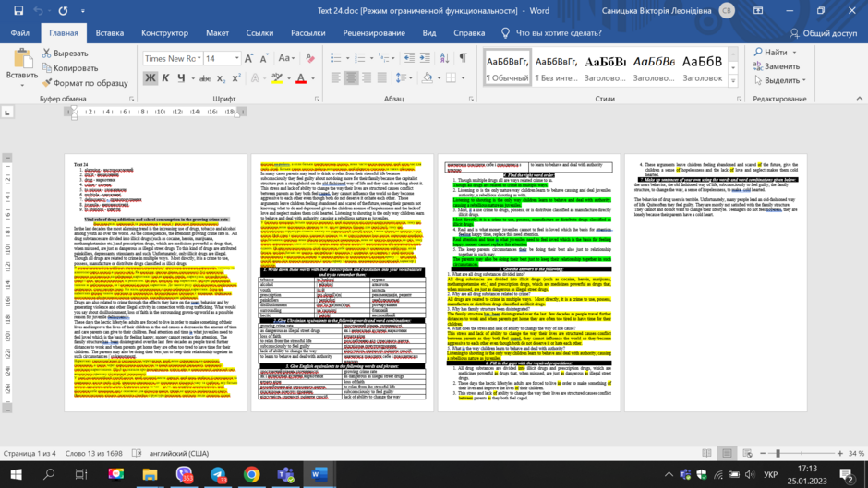Image resolution: width=868 pixels, height=488 pixels.
Task: Open the font color dropdown arrow
Action: pos(313,78)
